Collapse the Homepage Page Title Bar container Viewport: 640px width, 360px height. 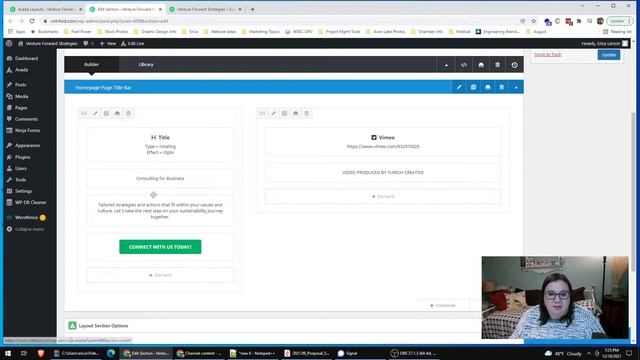coord(516,87)
